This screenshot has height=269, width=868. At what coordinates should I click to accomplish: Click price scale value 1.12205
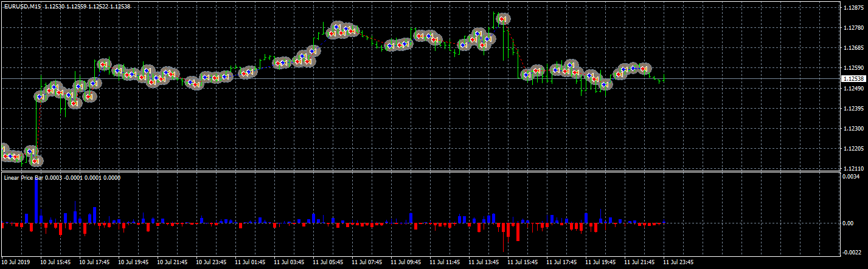[x=853, y=149]
